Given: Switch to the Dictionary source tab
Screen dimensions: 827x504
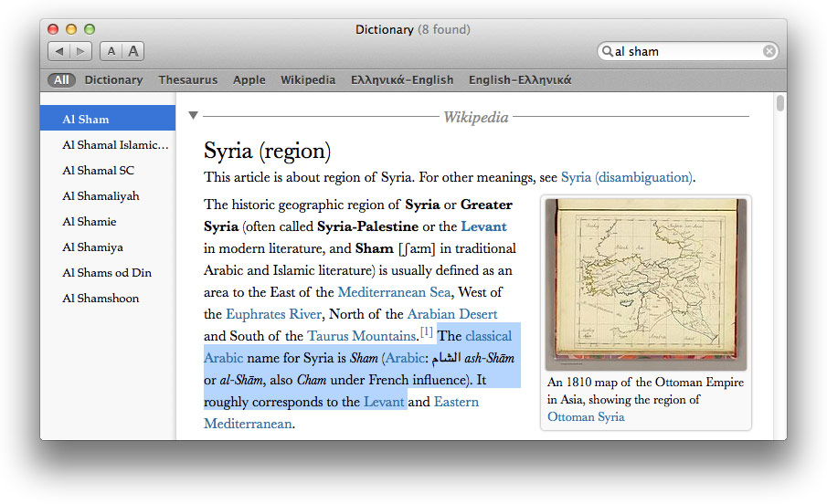Looking at the screenshot, I should point(113,79).
